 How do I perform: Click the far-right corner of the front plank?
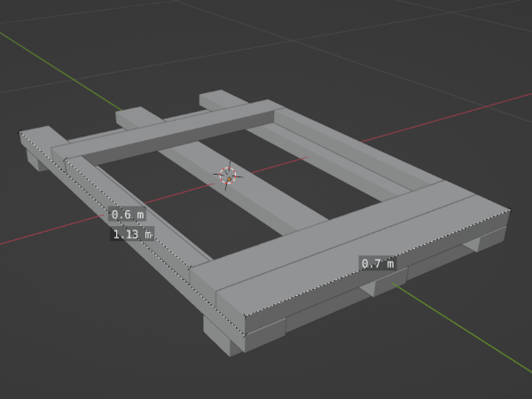click(509, 211)
